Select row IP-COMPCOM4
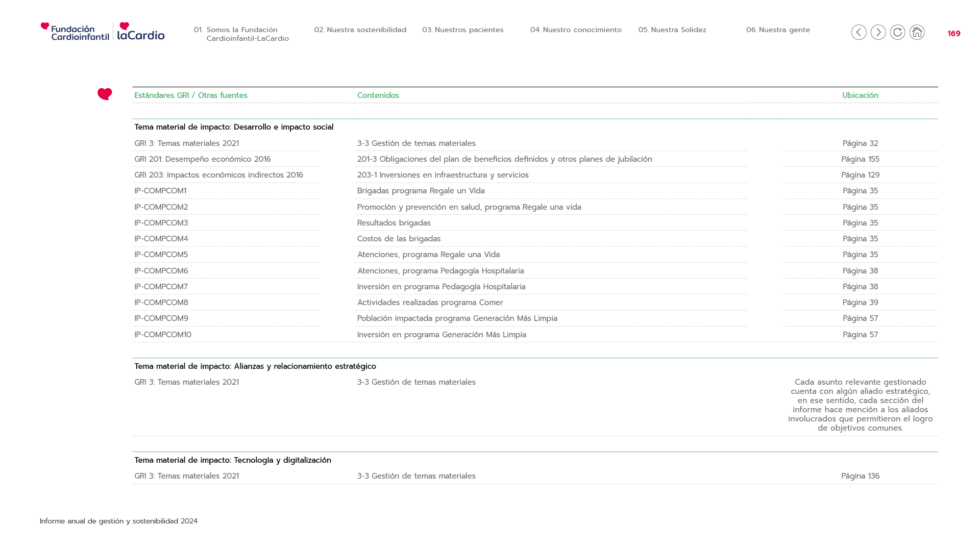Image resolution: width=980 pixels, height=551 pixels. tap(535, 239)
